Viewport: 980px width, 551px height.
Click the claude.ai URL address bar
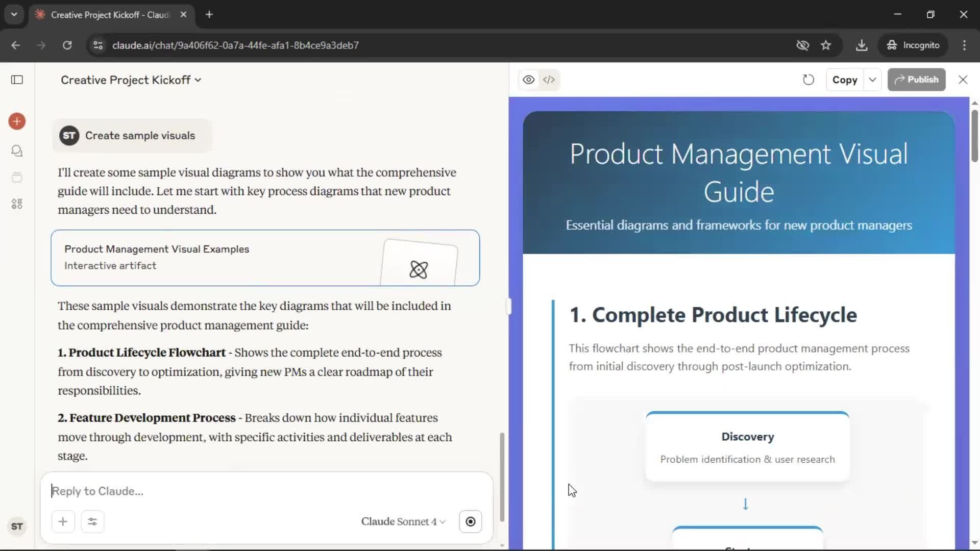[x=235, y=45]
